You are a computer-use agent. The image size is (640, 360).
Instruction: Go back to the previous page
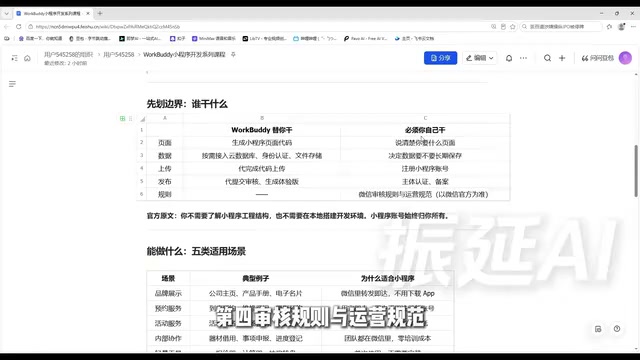click(x=7, y=27)
